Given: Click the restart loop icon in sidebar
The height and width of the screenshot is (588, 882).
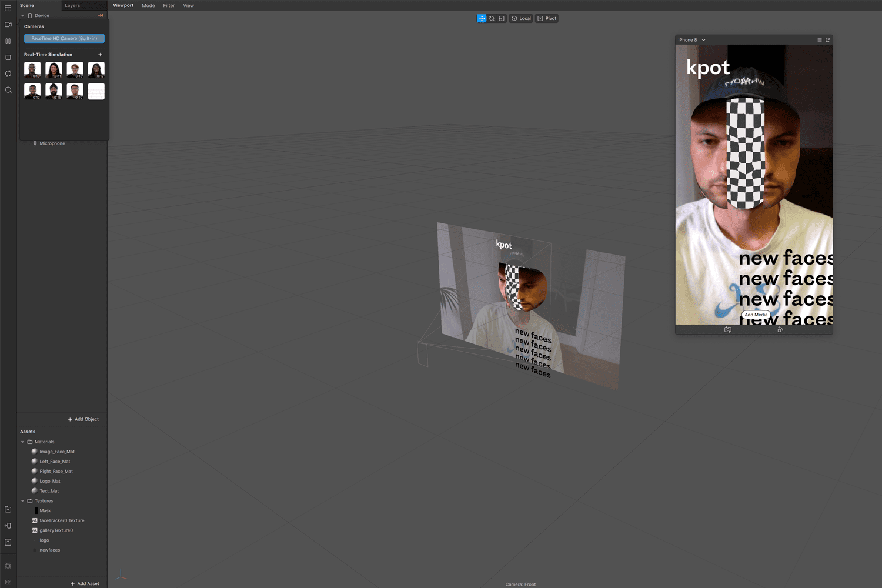Looking at the screenshot, I should click(x=8, y=74).
